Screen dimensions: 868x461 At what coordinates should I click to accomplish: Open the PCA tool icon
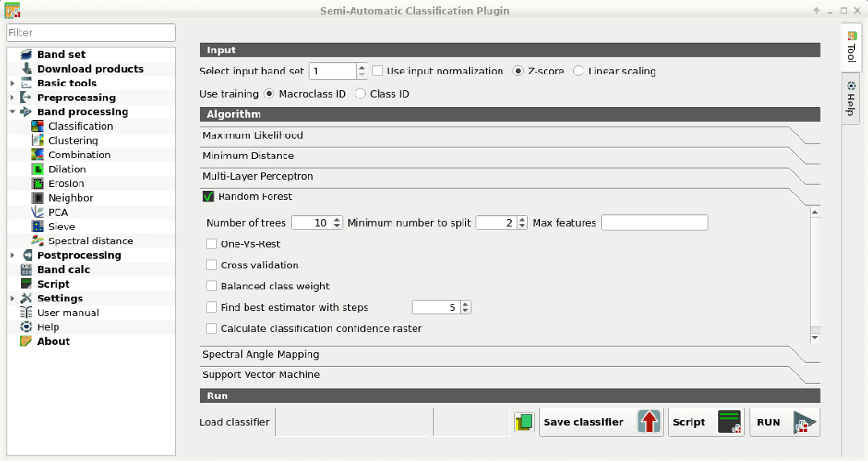click(37, 212)
